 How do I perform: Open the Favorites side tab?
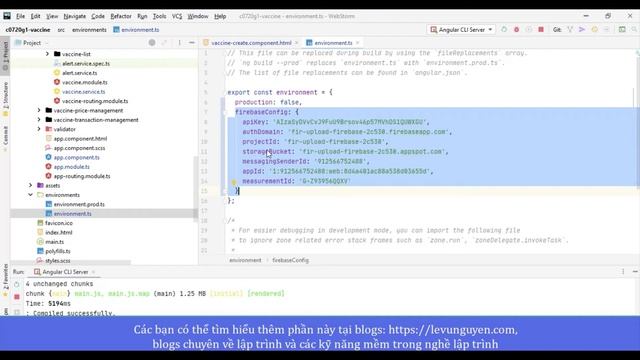pyautogui.click(x=5, y=280)
